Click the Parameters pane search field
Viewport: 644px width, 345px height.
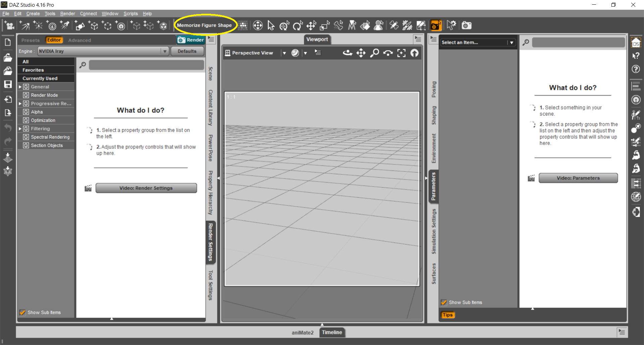tap(579, 43)
